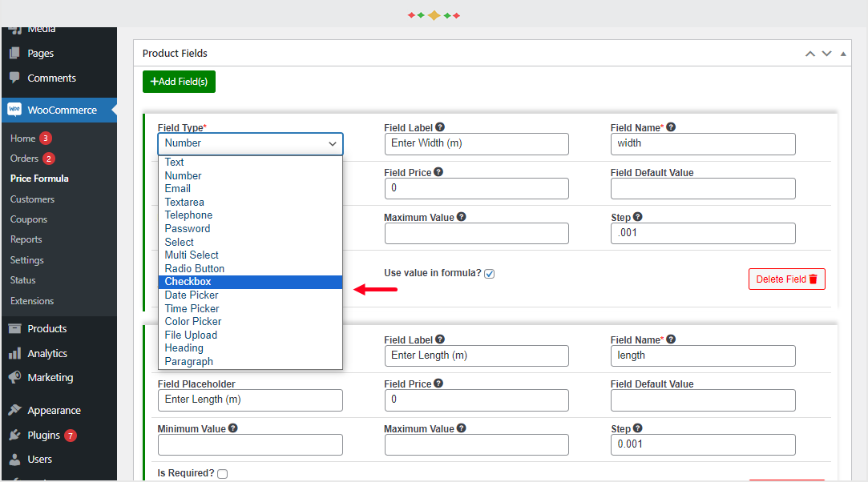Click the Field Name input containing width

703,143
